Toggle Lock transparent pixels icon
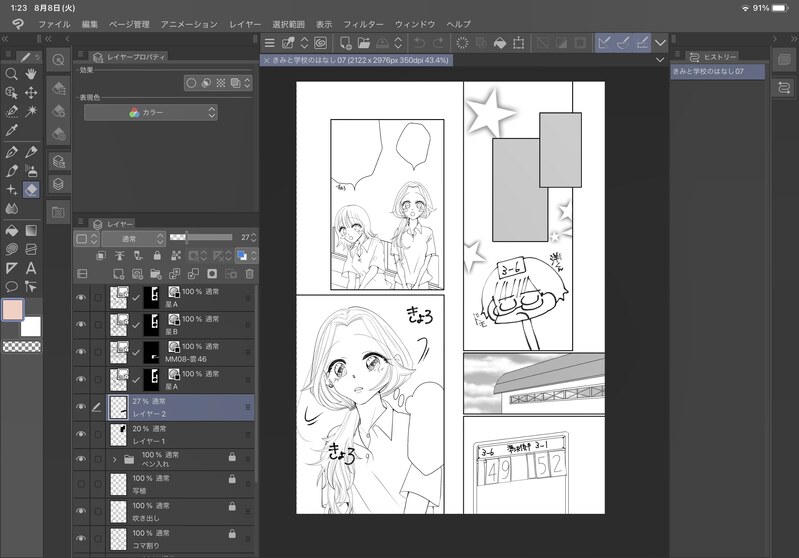 coord(176,255)
